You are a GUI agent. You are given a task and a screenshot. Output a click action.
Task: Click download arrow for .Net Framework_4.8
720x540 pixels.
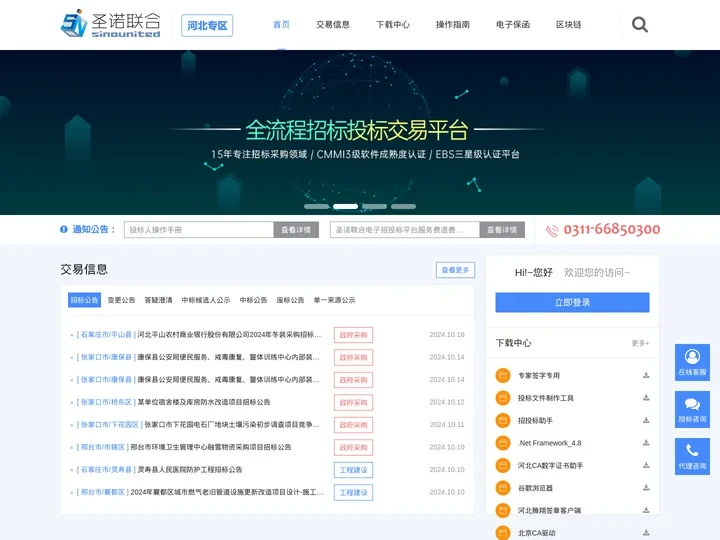point(646,443)
